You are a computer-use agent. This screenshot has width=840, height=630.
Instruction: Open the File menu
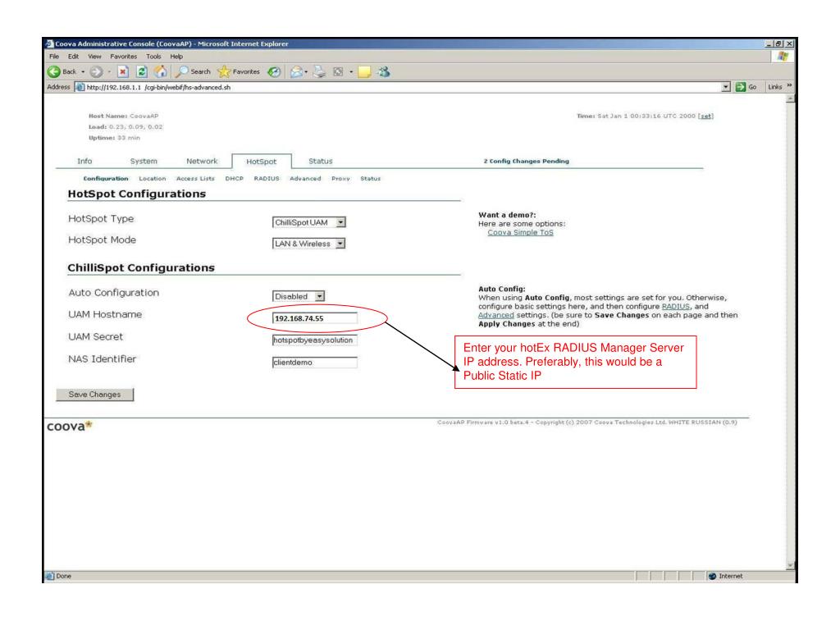click(x=54, y=57)
